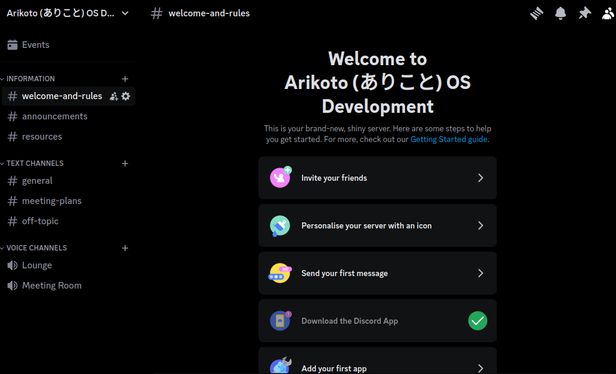The image size is (616, 374).
Task: Click the green checkmark on Download card
Action: [x=477, y=321]
